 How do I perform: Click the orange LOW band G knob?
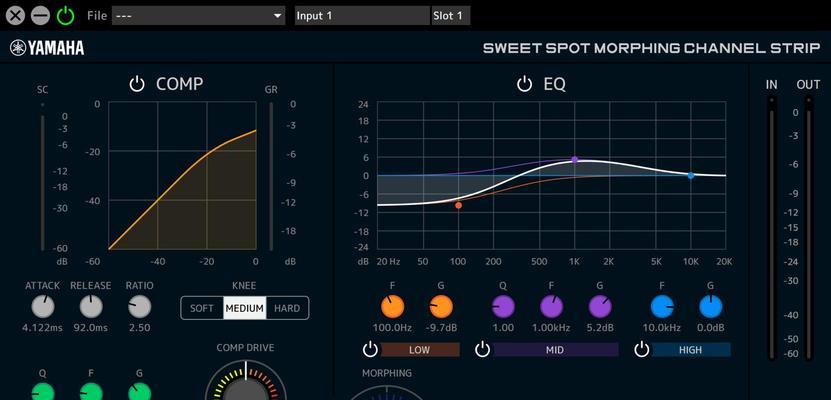coord(441,307)
